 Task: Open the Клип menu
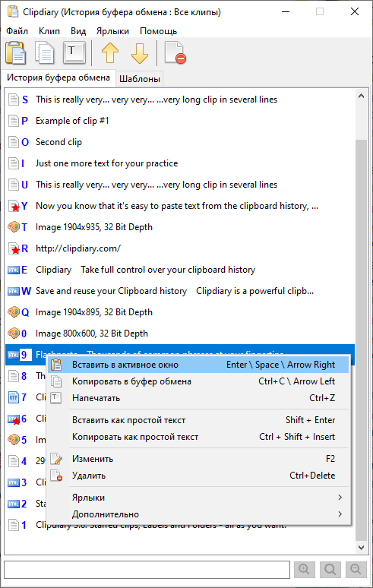tap(49, 31)
